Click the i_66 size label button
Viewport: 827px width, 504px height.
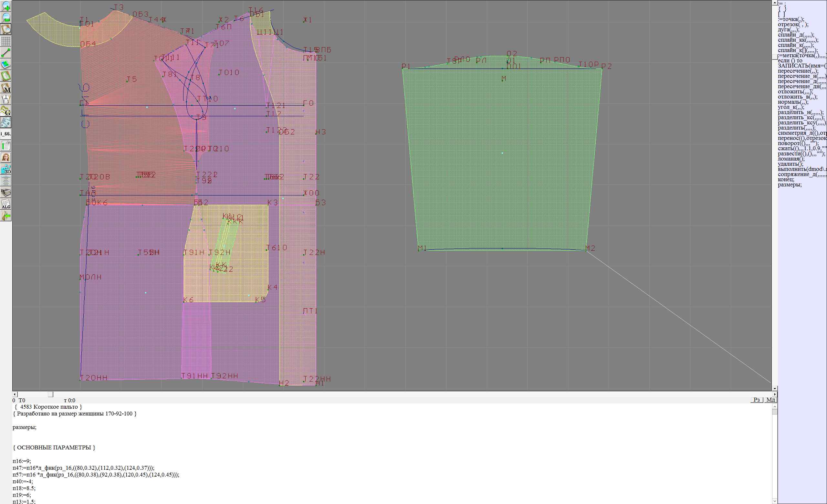point(6,134)
